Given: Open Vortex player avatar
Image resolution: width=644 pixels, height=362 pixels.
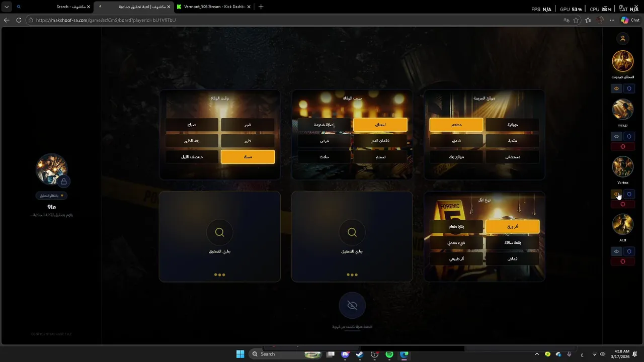Looking at the screenshot, I should click(623, 166).
